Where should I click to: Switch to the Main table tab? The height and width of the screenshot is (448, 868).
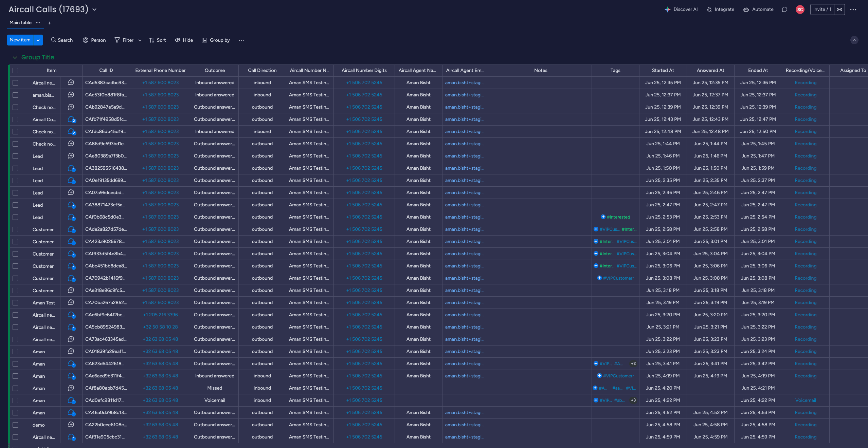click(x=20, y=22)
